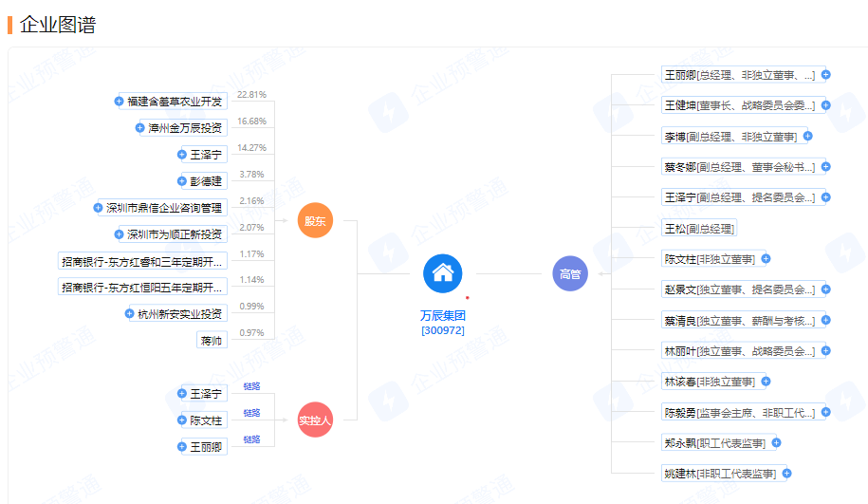The width and height of the screenshot is (868, 504).
Task: Select shareholder 蒋帅 node
Action: point(212,340)
